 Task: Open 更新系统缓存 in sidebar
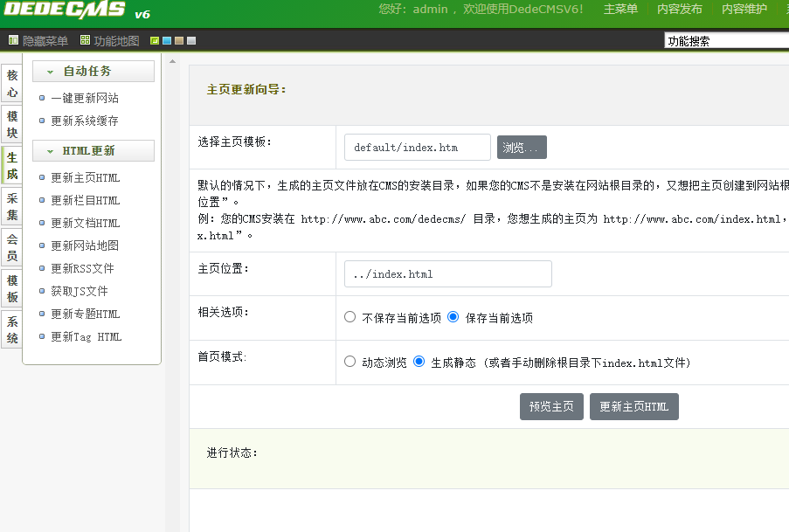point(85,121)
